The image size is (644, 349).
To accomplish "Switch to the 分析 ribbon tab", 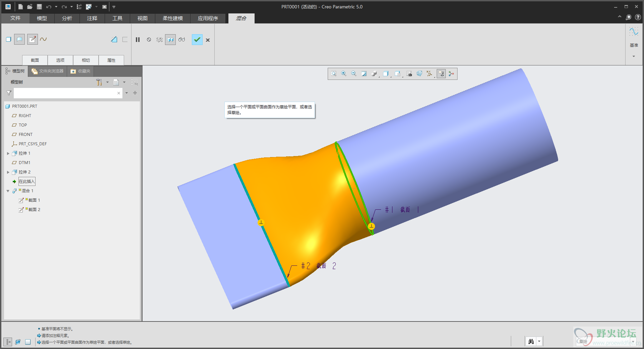I will pyautogui.click(x=67, y=18).
